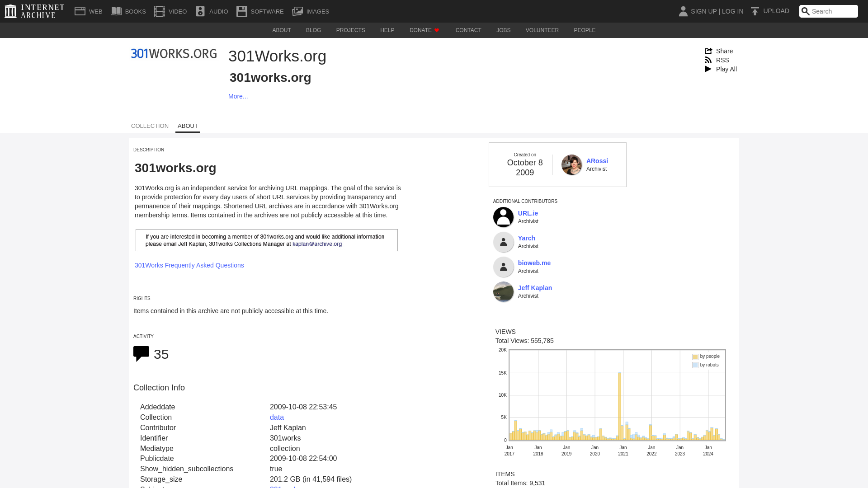Viewport: 868px width, 488px height.
Task: Click the URL.ie contributor avatar
Action: (x=503, y=217)
